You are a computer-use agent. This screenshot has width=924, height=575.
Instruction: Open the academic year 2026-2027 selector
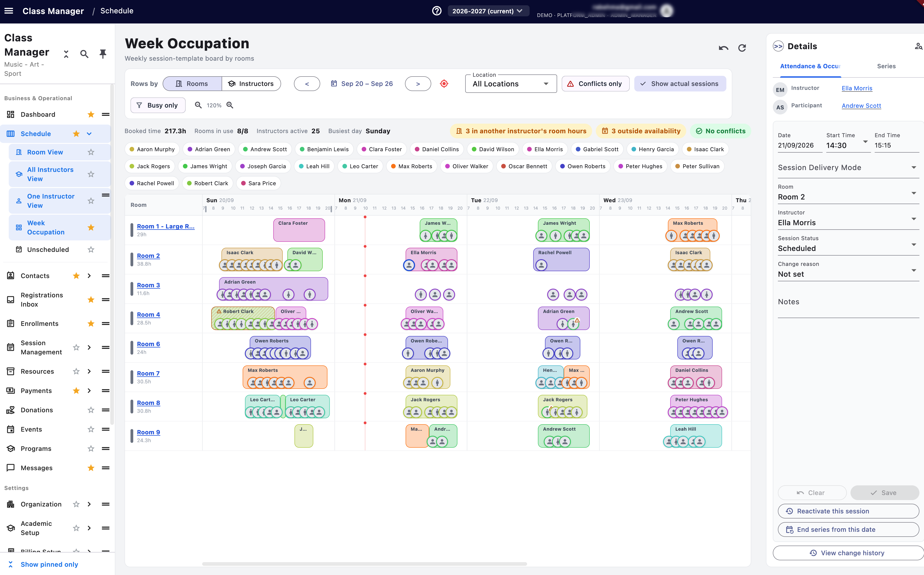click(x=488, y=11)
